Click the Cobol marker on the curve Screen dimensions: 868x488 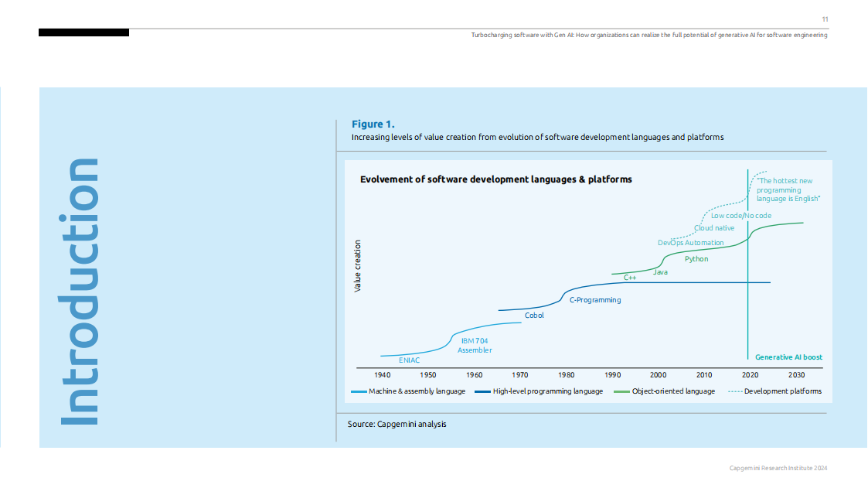point(534,315)
